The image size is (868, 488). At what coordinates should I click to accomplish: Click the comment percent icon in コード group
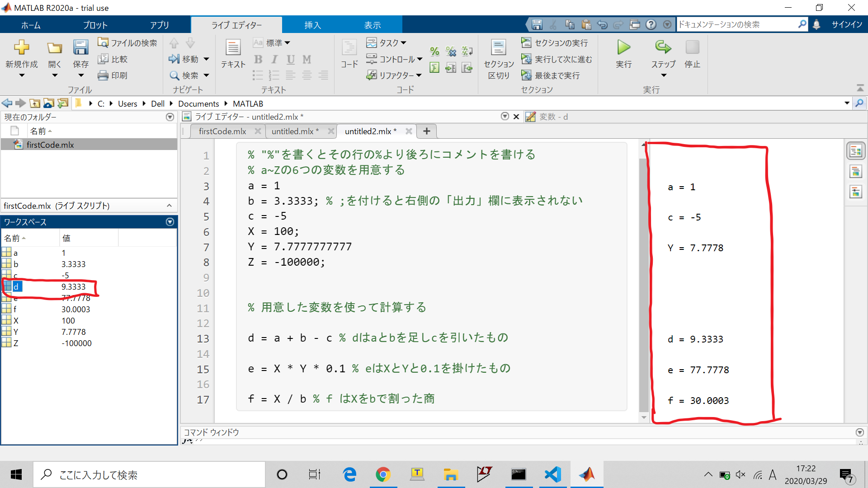click(x=434, y=52)
